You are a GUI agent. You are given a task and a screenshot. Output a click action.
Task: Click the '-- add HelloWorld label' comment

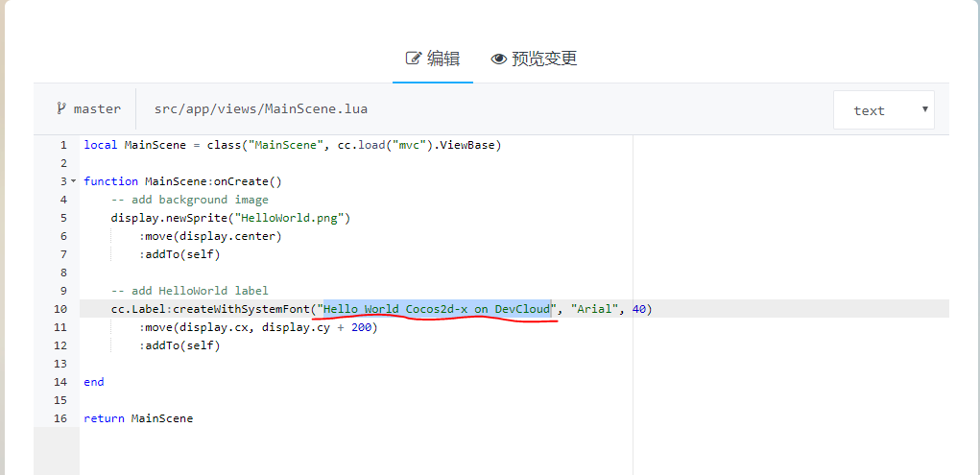(190, 291)
